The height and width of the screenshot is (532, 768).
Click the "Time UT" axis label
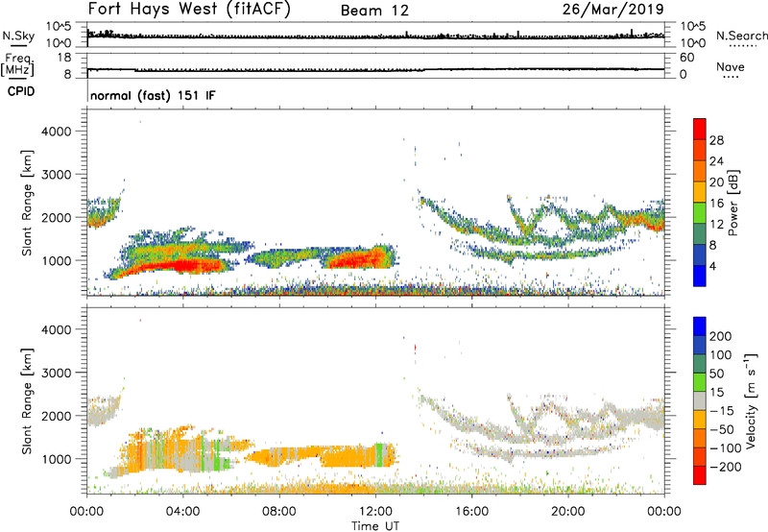[375, 526]
